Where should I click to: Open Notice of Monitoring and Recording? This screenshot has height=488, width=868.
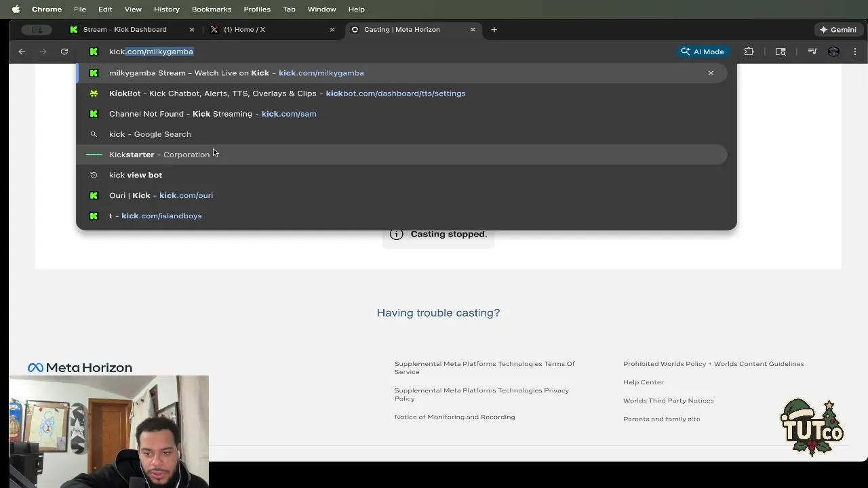454,417
